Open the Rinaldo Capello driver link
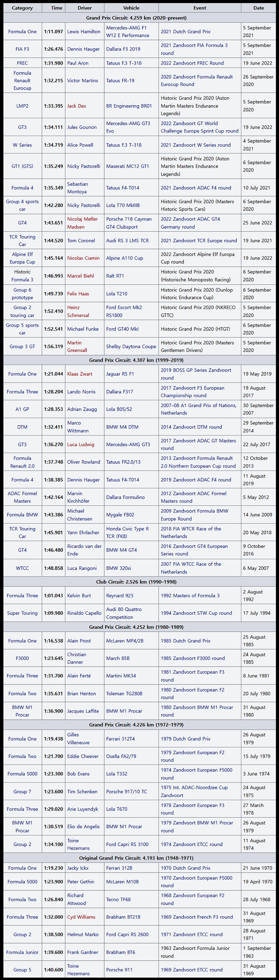Viewport: 279px width, 980px height. (x=84, y=613)
